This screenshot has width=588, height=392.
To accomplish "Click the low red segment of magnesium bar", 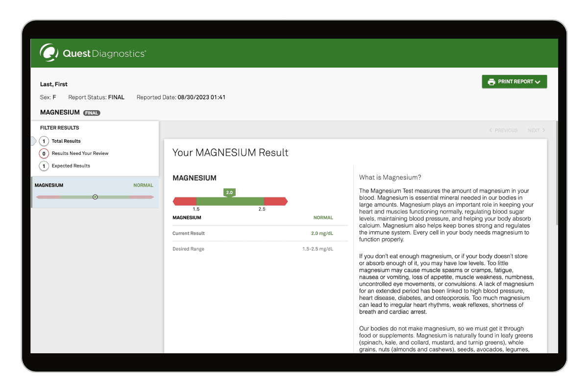I will 185,201.
